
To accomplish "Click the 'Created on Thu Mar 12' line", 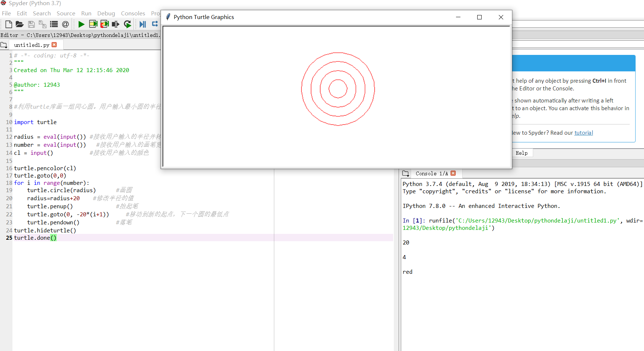I will coord(71,70).
